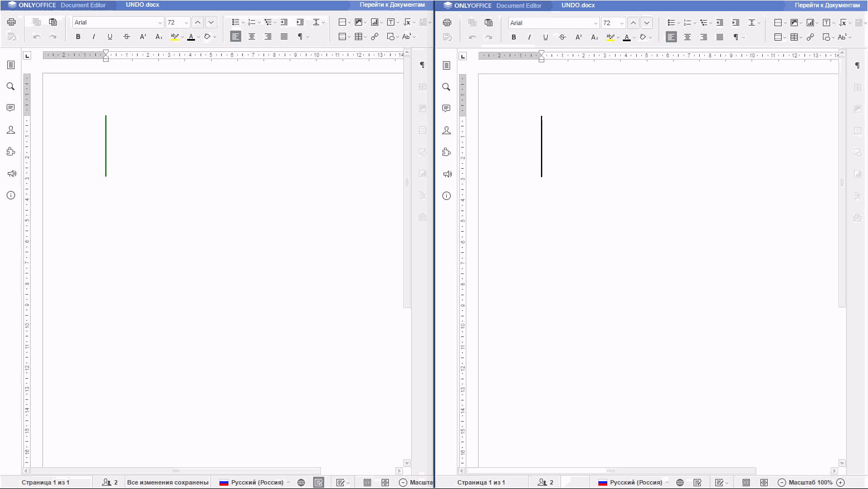The width and height of the screenshot is (868, 489).
Task: Apply black font color in left window
Action: 191,37
